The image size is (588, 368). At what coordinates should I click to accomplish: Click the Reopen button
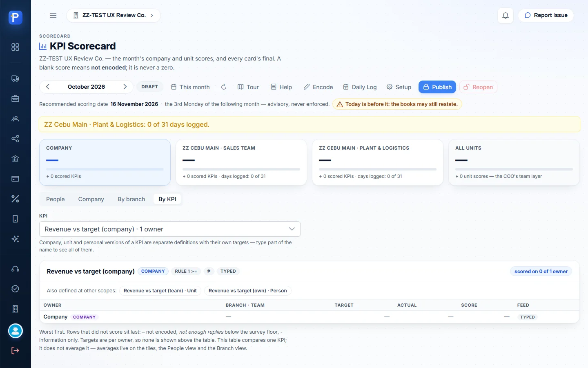coord(478,87)
